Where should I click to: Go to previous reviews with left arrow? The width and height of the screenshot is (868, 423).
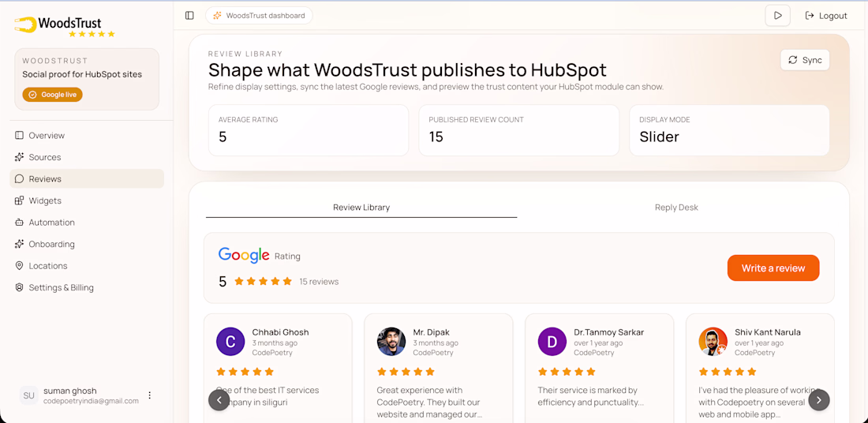[x=219, y=400]
